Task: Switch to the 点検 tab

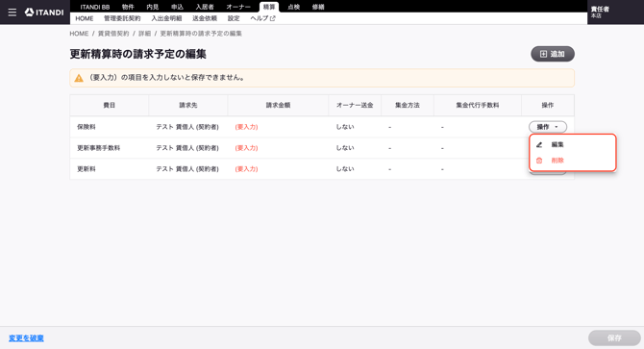Action: [294, 7]
